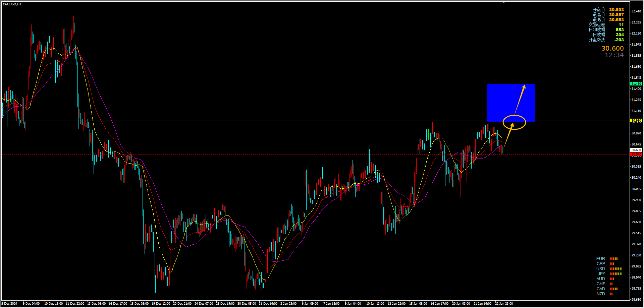Click the 28.940 price axis label
This screenshot has height=308, width=644.
pyautogui.click(x=636, y=278)
